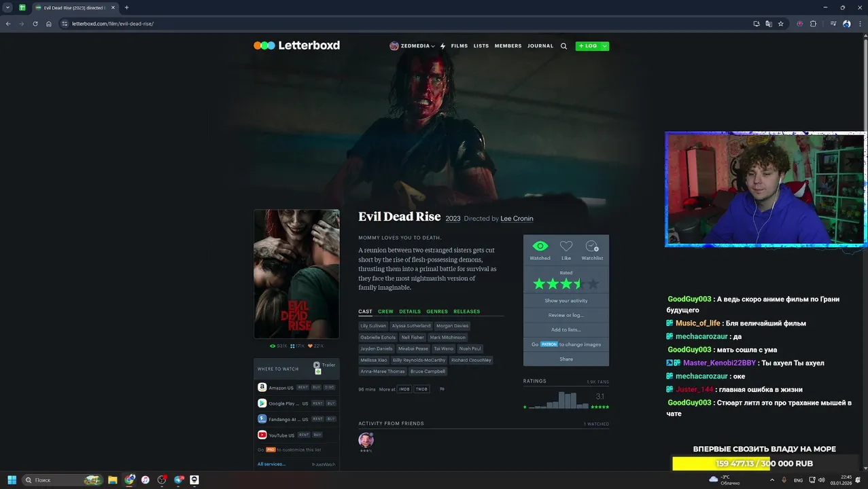
Task: Open the TMDB link
Action: click(421, 389)
